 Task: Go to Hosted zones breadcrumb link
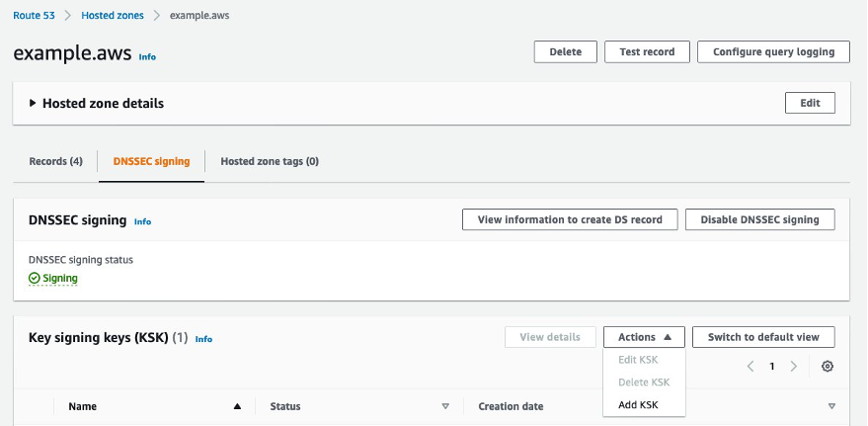click(113, 16)
